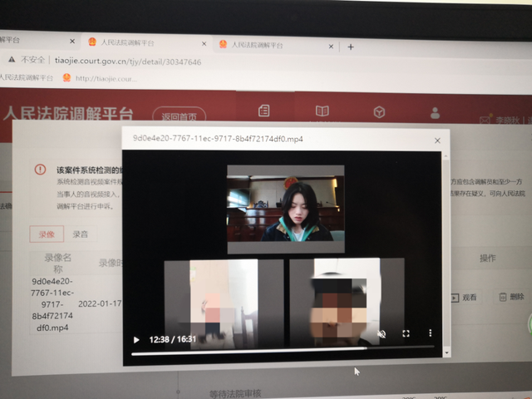Click the 录像名称 column header
The image size is (532, 399).
point(57,263)
